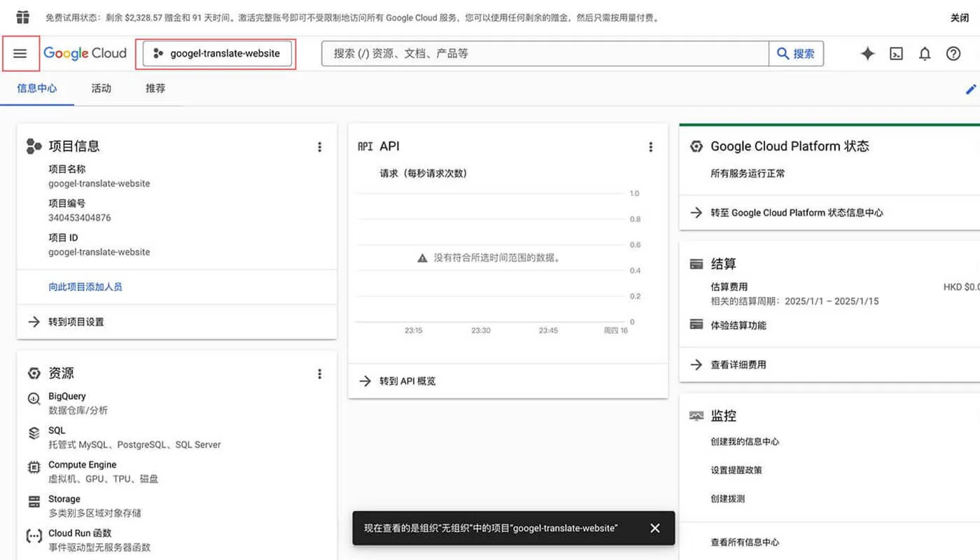The image size is (980, 560).
Task: Open the API card three-dot menu
Action: (x=651, y=147)
